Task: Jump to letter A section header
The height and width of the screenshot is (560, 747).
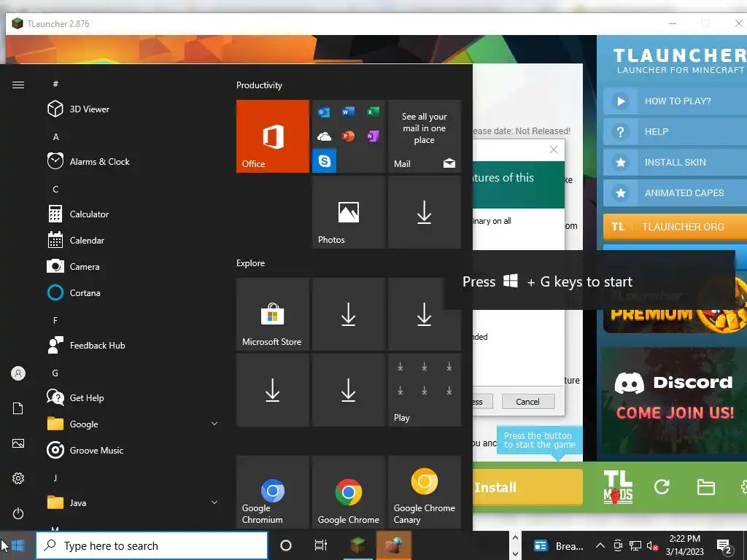Action: (55, 136)
